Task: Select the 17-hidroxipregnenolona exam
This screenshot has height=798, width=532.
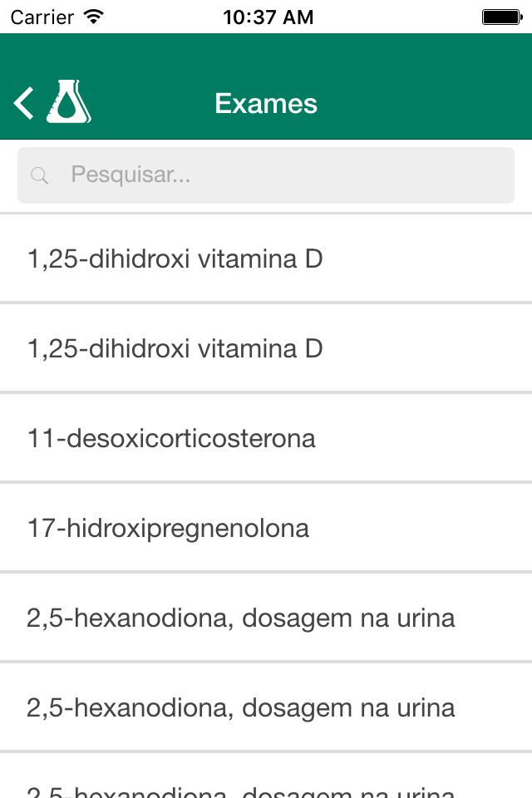Action: click(266, 528)
